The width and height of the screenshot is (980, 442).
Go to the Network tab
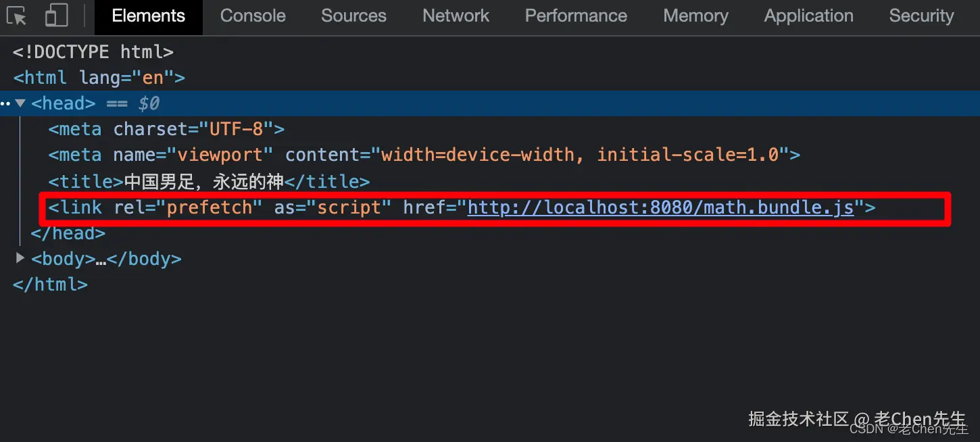coord(456,16)
